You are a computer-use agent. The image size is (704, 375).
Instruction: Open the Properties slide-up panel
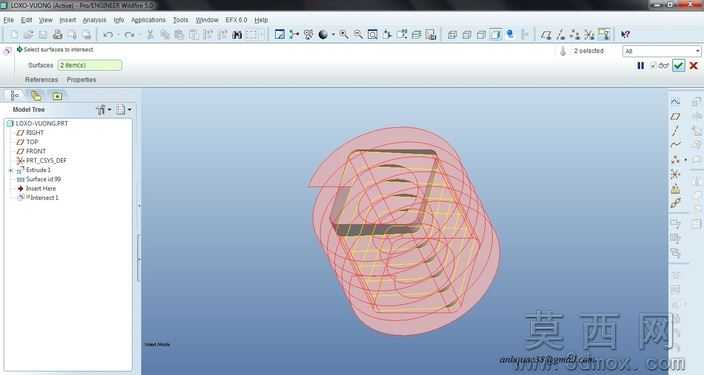[81, 80]
